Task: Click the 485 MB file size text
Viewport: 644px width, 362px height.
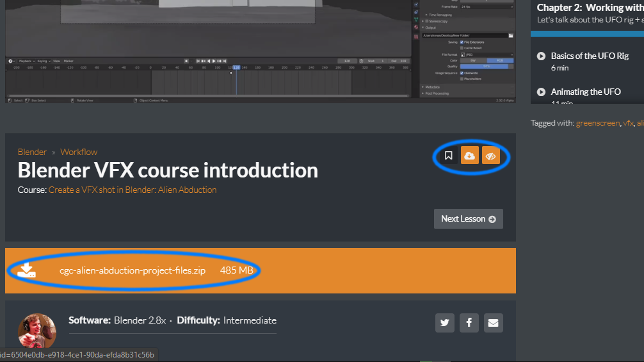Action: click(x=237, y=270)
